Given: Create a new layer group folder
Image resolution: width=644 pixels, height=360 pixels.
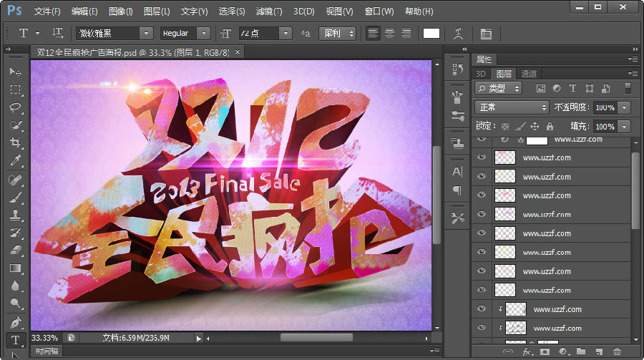Looking at the screenshot, I should (581, 351).
